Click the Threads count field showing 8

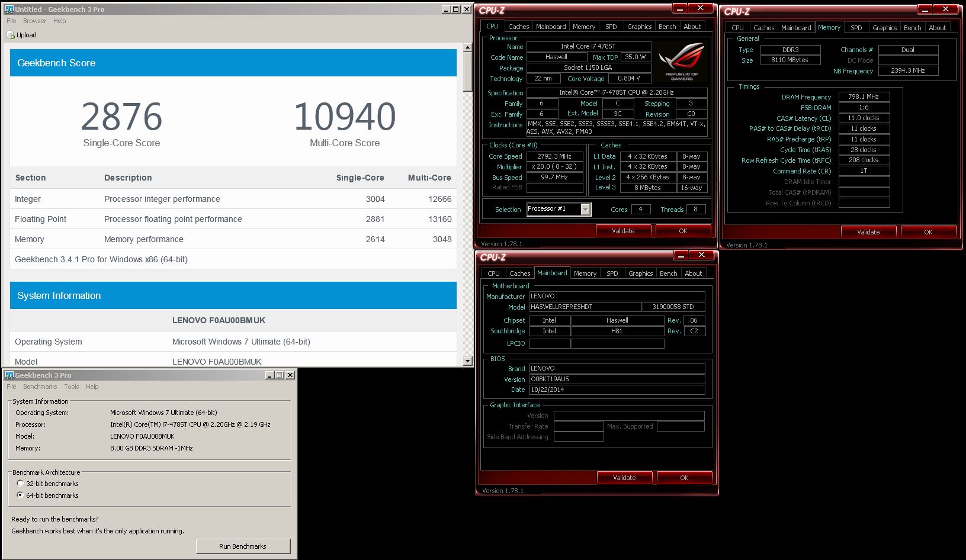click(696, 209)
